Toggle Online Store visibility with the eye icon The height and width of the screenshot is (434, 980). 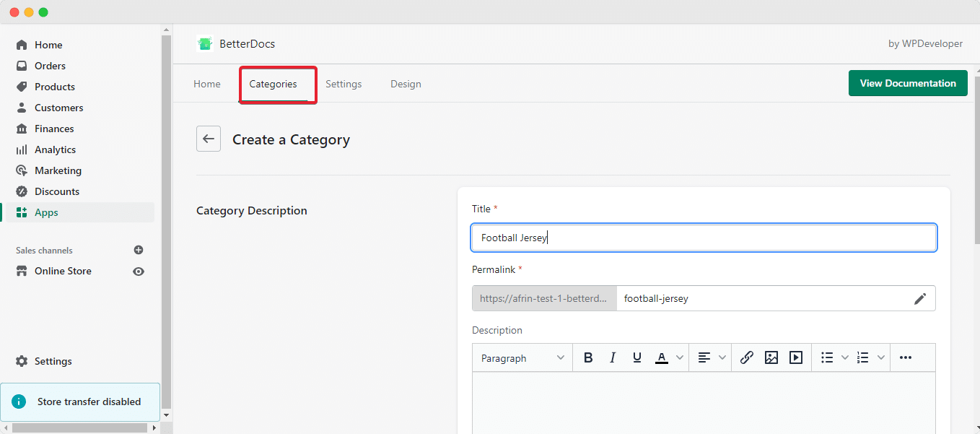coord(138,271)
